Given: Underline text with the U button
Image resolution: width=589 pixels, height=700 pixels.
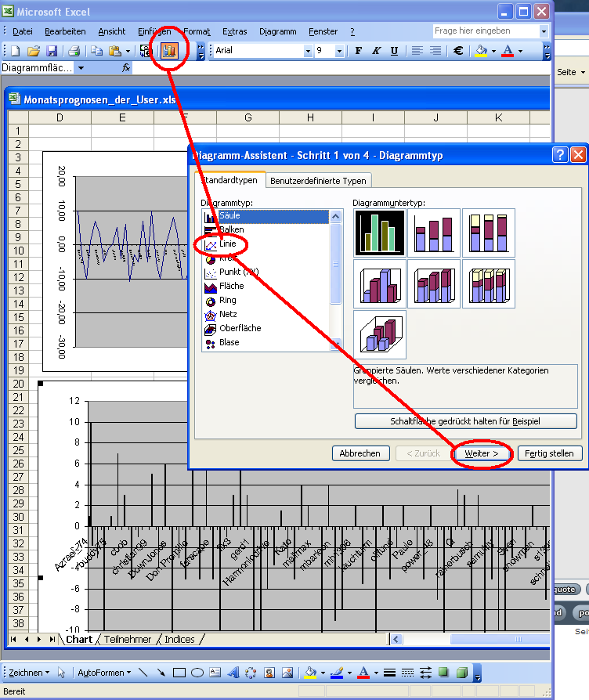Looking at the screenshot, I should (394, 50).
